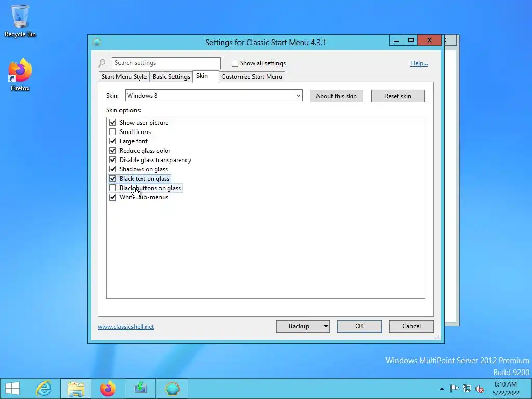
Task: Select the Firefox desktop shortcut
Action: point(20,75)
